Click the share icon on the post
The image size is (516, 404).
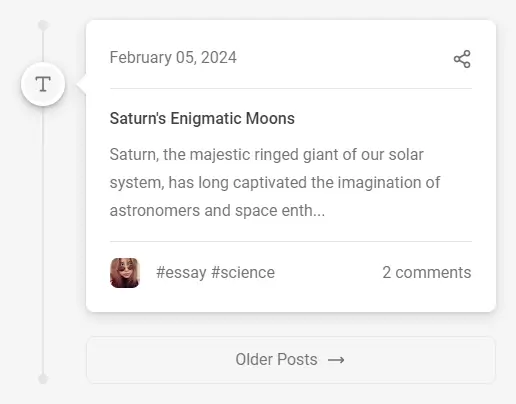tap(462, 59)
